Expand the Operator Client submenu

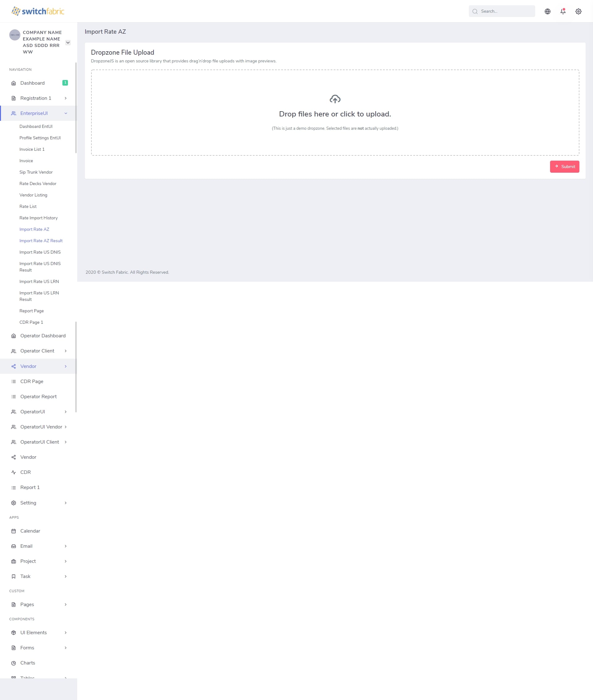(65, 351)
